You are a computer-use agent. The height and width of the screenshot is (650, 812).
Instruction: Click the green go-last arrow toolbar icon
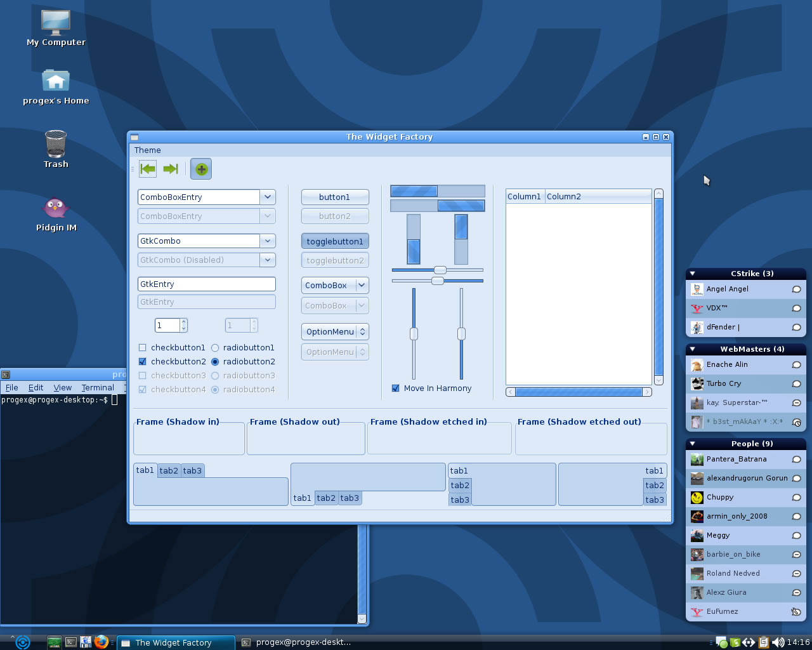coord(171,169)
